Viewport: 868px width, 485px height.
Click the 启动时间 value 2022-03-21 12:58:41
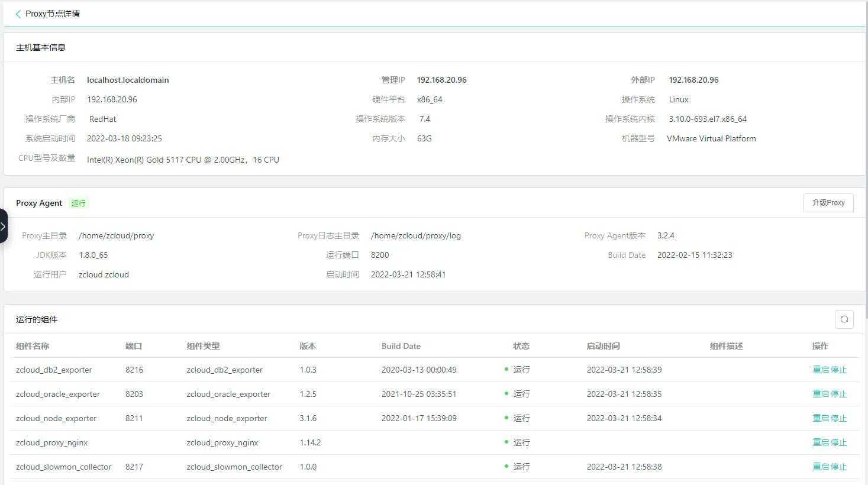[408, 274]
